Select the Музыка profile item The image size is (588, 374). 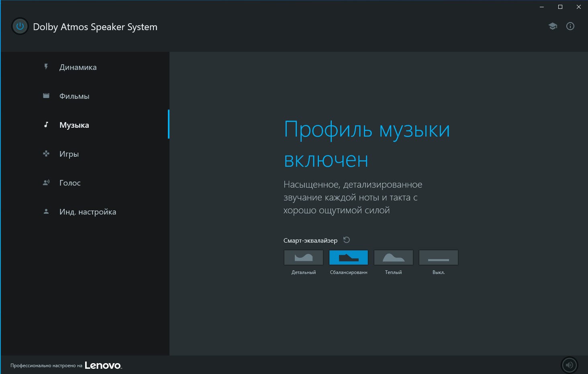click(x=74, y=125)
